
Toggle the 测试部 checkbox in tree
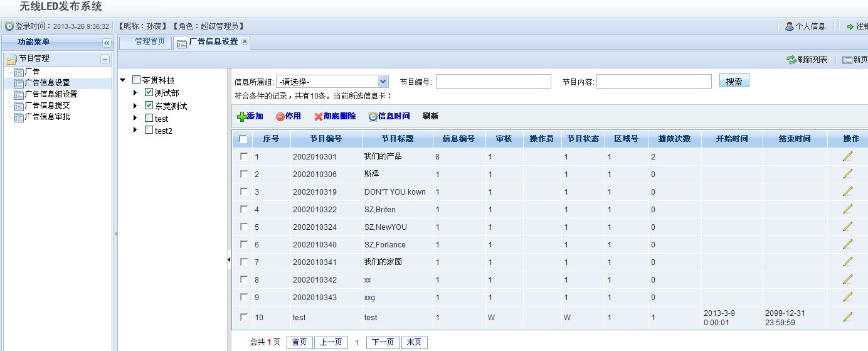[149, 93]
